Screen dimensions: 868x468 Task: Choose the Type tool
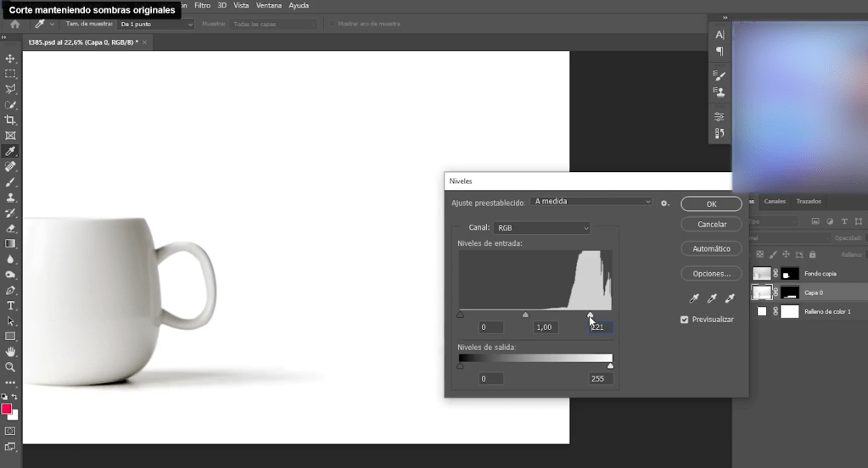pos(10,305)
